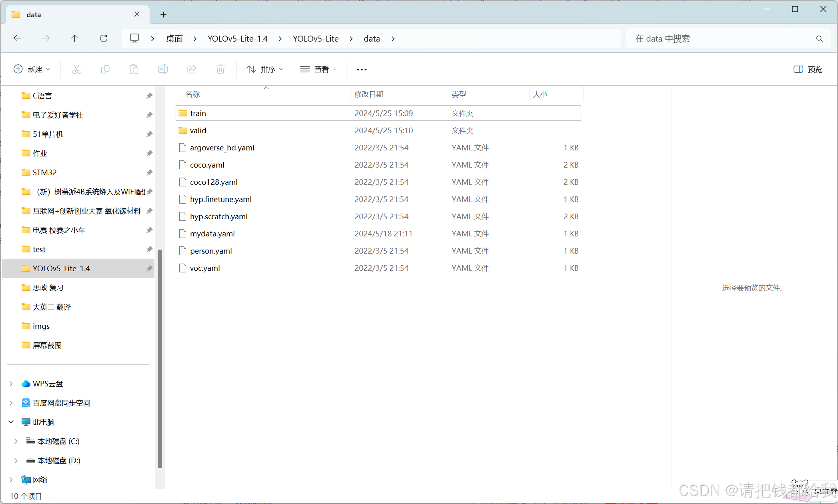Click the navigation pane scrollbar
This screenshot has width=838, height=504.
160,359
